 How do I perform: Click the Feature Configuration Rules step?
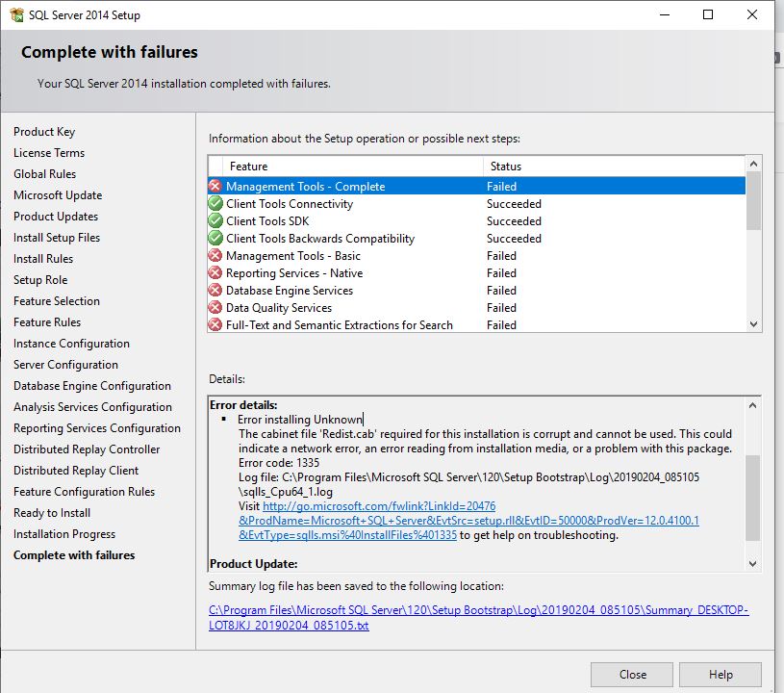[84, 491]
